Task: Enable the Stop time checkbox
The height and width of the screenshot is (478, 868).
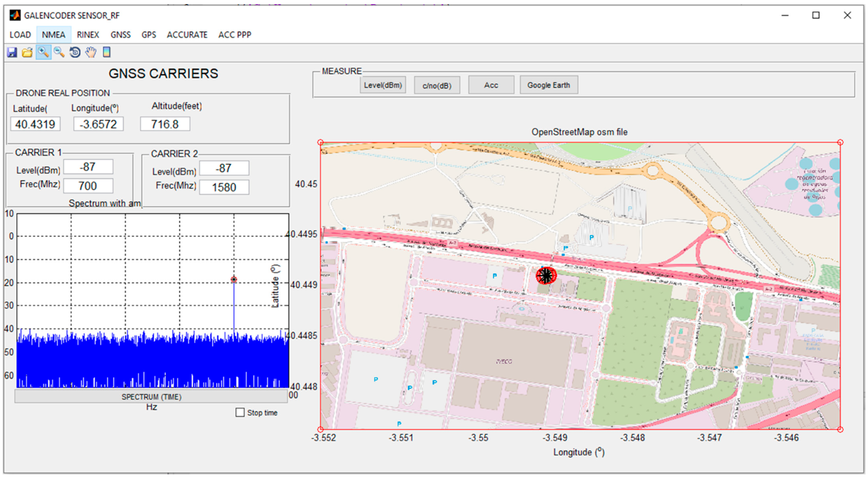Action: click(x=240, y=412)
